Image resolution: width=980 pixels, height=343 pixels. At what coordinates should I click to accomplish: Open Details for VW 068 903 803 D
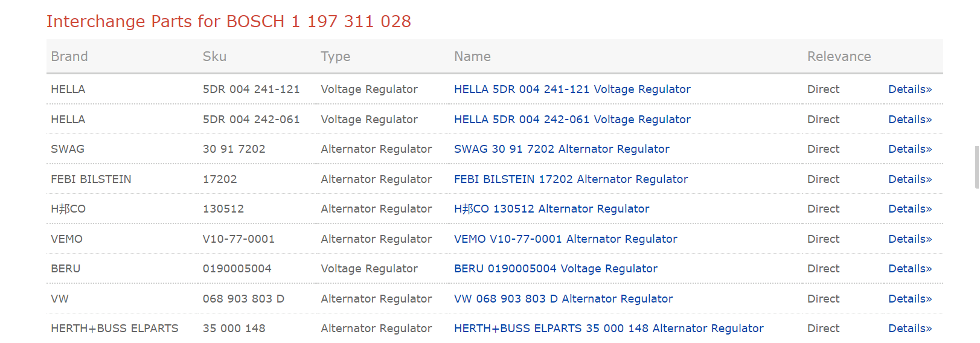click(x=909, y=299)
